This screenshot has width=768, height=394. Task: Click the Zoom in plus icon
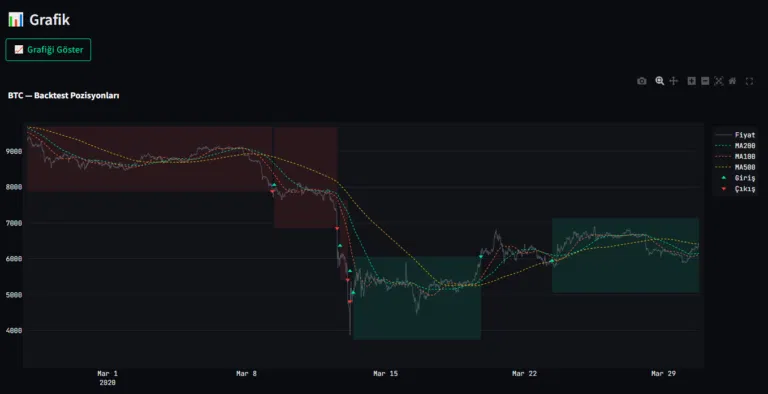click(691, 81)
